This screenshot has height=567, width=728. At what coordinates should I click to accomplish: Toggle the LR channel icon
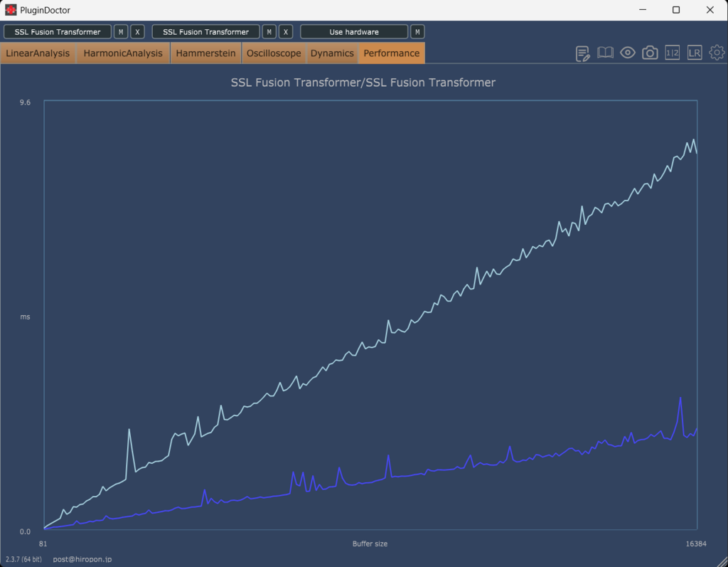(x=695, y=53)
